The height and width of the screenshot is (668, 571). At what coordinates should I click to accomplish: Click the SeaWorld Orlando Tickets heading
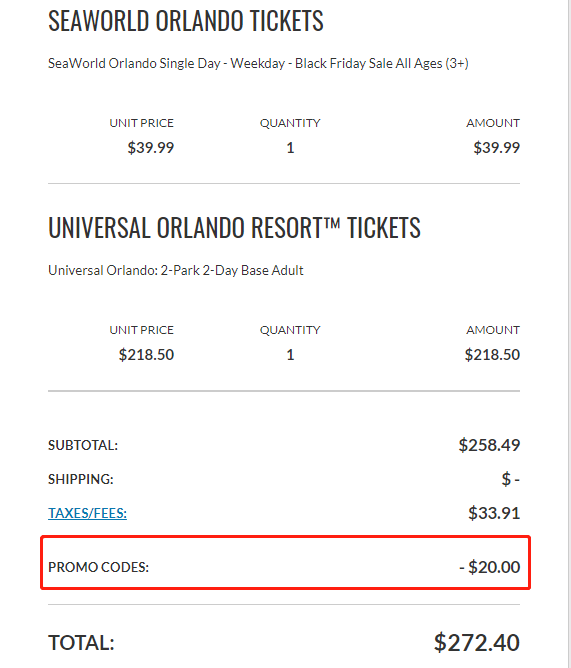[186, 20]
